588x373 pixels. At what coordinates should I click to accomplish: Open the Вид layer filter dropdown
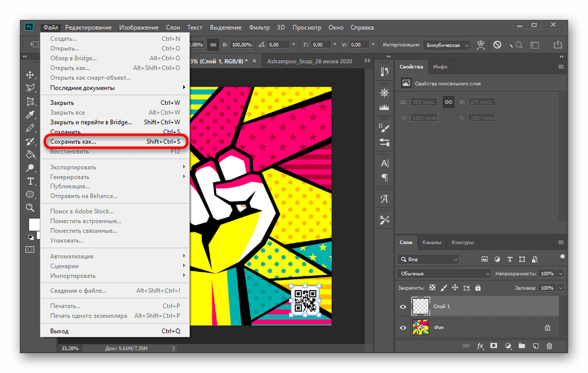tap(428, 259)
